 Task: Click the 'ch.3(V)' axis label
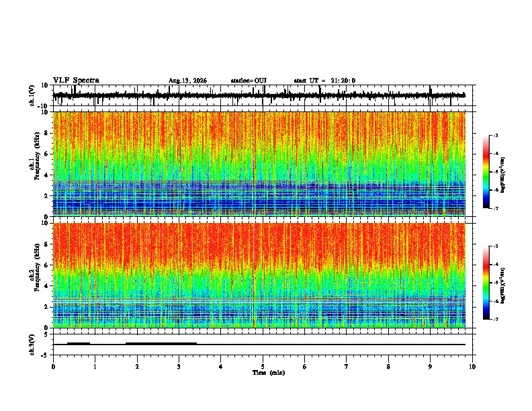coord(32,345)
